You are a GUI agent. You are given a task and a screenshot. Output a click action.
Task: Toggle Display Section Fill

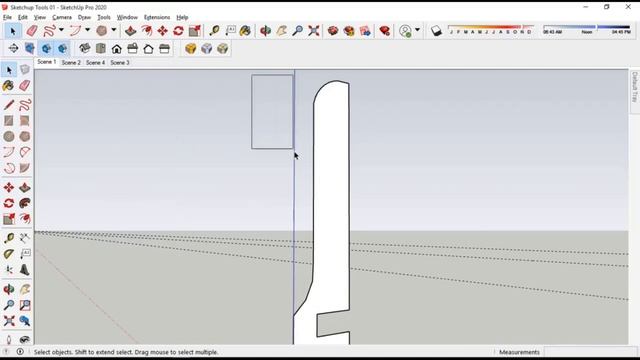[62, 49]
